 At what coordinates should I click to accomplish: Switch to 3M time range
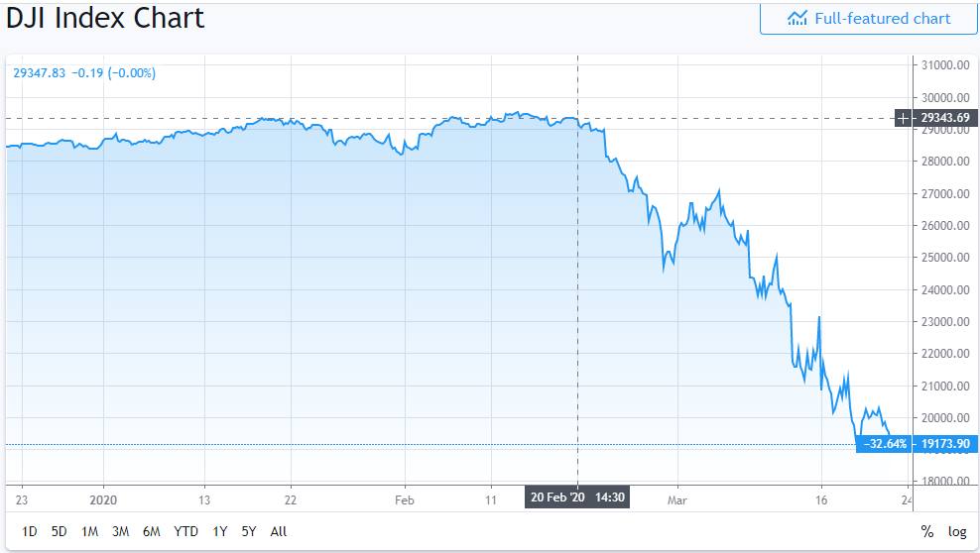(x=120, y=531)
